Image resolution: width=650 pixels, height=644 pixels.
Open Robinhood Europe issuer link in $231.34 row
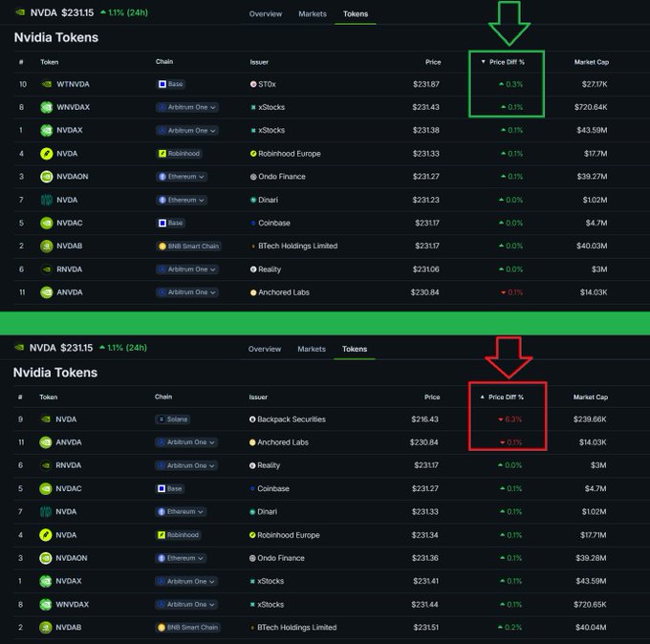tap(289, 535)
